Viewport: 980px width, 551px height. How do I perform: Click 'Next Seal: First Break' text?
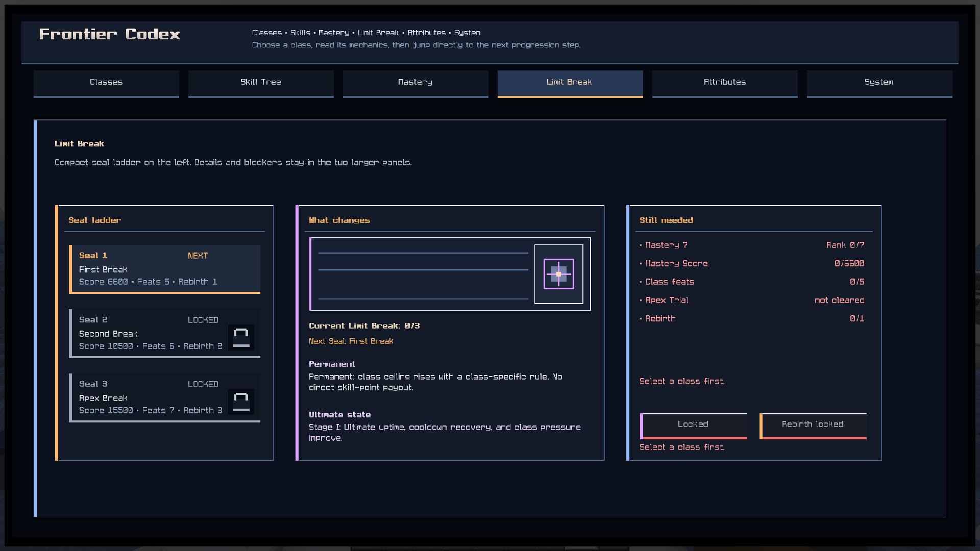coord(351,341)
